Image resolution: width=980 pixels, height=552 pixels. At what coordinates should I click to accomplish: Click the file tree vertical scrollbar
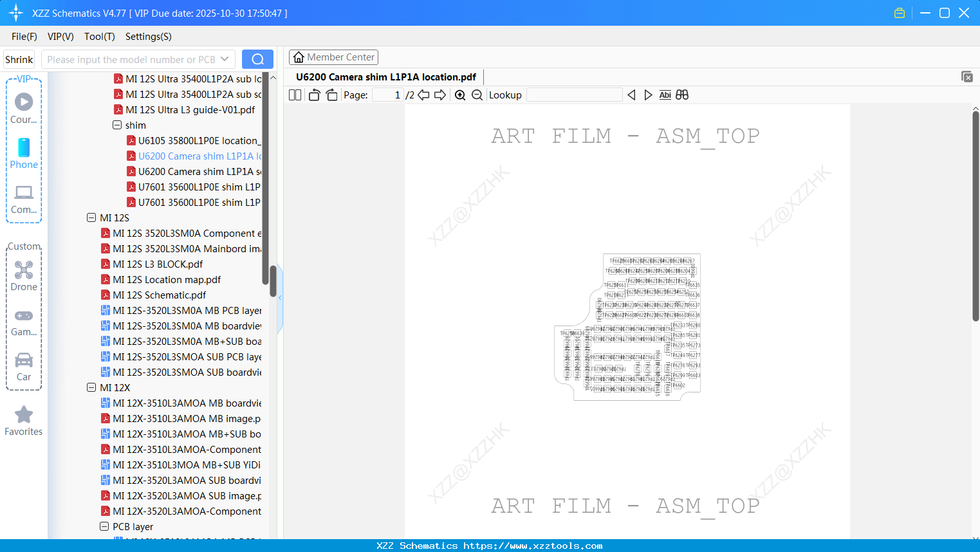pos(273,282)
